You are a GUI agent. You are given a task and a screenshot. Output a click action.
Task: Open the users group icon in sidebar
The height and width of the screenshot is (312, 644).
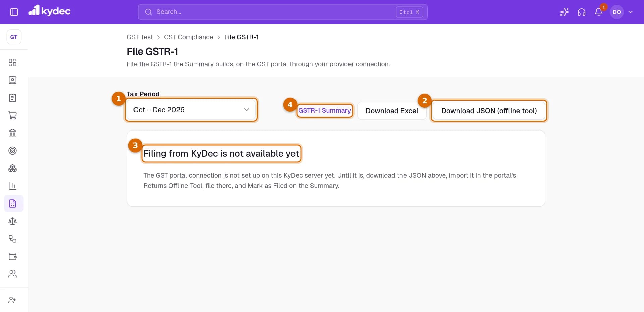point(12,274)
